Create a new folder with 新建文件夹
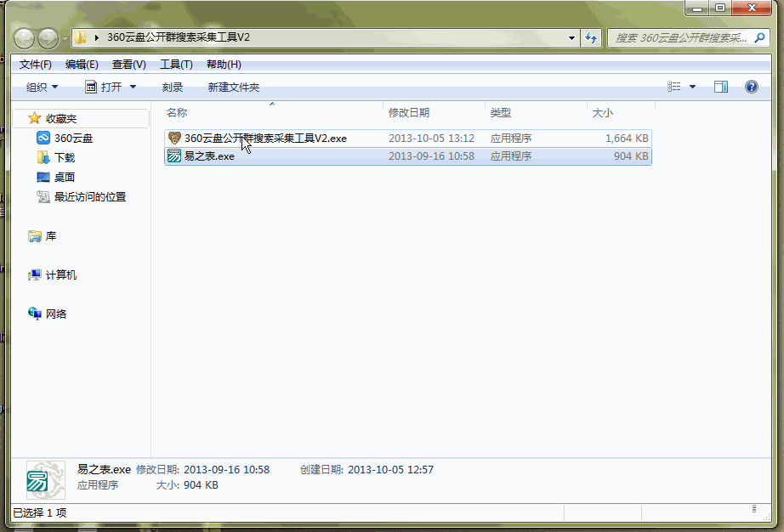The image size is (784, 532). click(234, 88)
